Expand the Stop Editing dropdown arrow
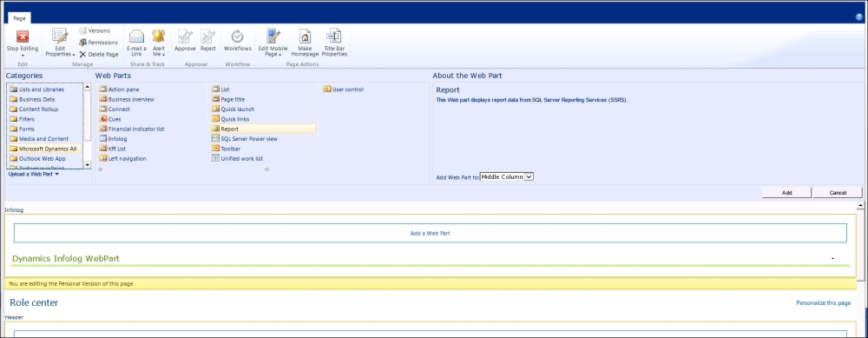 tap(23, 56)
